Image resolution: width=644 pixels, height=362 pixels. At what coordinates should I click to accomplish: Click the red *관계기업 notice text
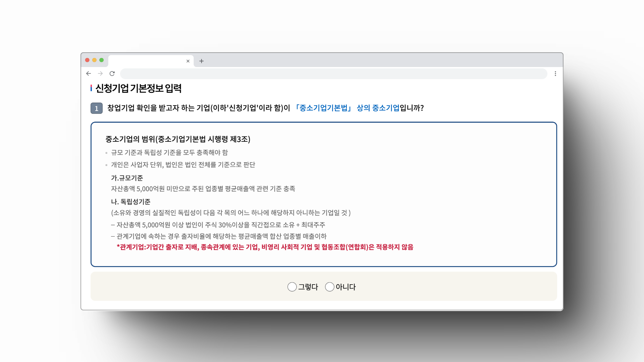tap(265, 247)
